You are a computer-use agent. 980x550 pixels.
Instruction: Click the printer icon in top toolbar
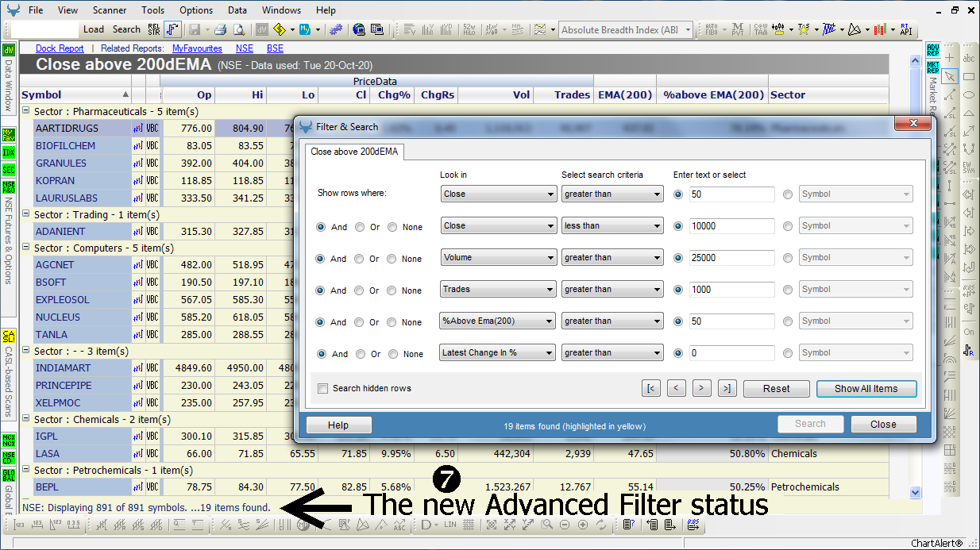coord(222,29)
